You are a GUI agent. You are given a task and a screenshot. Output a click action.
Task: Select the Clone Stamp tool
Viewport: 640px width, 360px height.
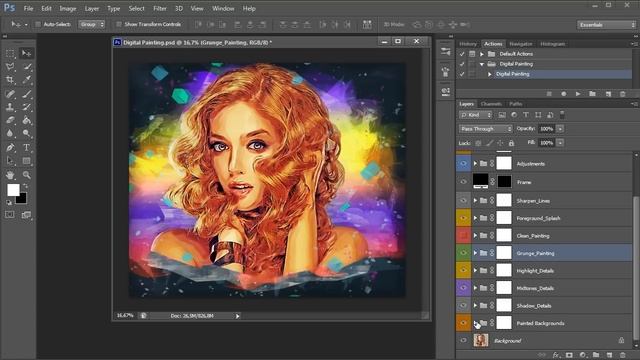pyautogui.click(x=10, y=107)
